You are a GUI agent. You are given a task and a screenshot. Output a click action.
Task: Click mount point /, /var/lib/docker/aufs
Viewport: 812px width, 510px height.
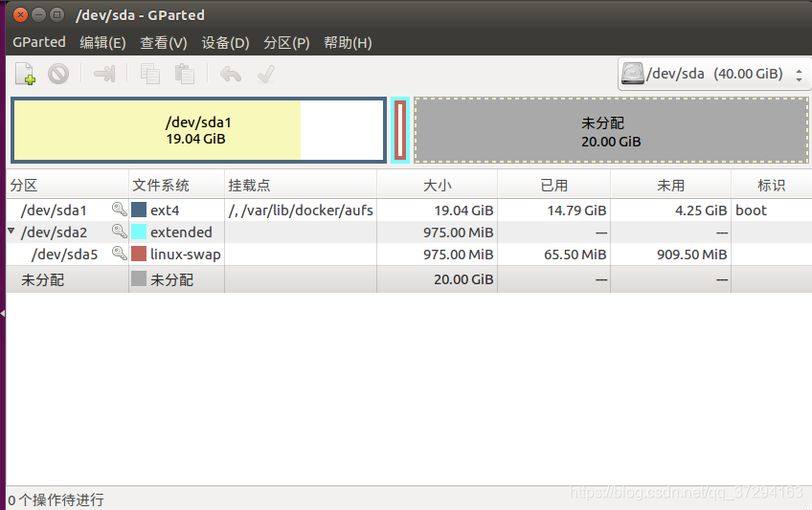(x=301, y=210)
